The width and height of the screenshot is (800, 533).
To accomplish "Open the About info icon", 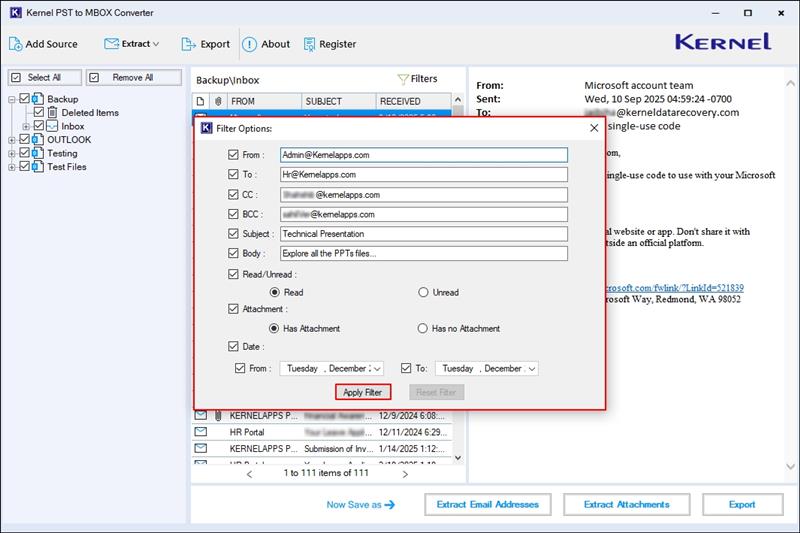I will click(x=249, y=44).
